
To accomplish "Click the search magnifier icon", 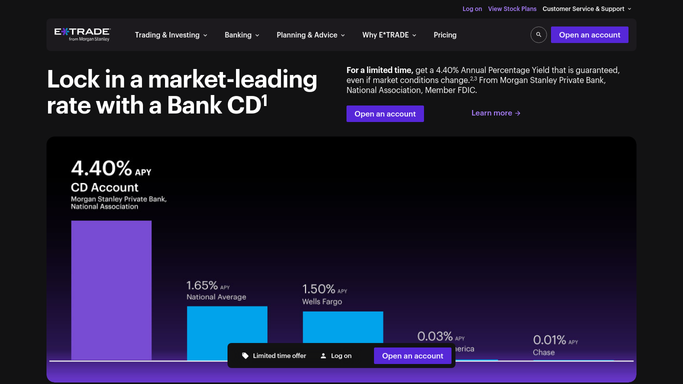I will coord(538,35).
